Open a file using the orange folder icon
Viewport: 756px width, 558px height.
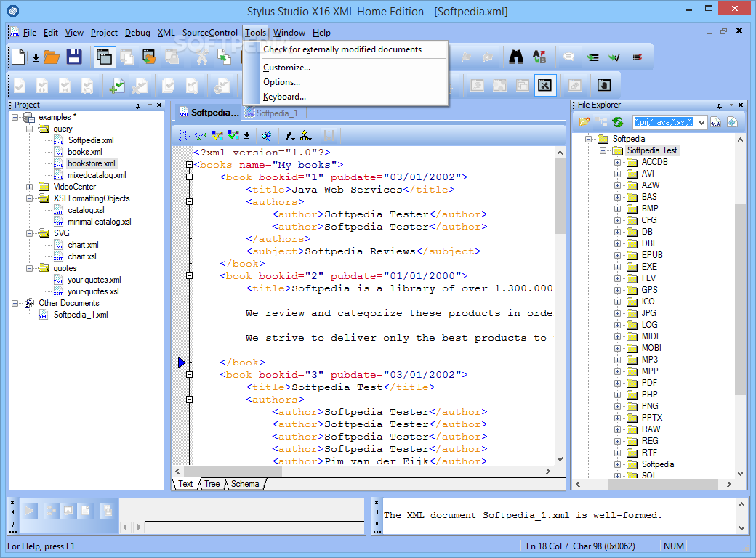point(52,57)
